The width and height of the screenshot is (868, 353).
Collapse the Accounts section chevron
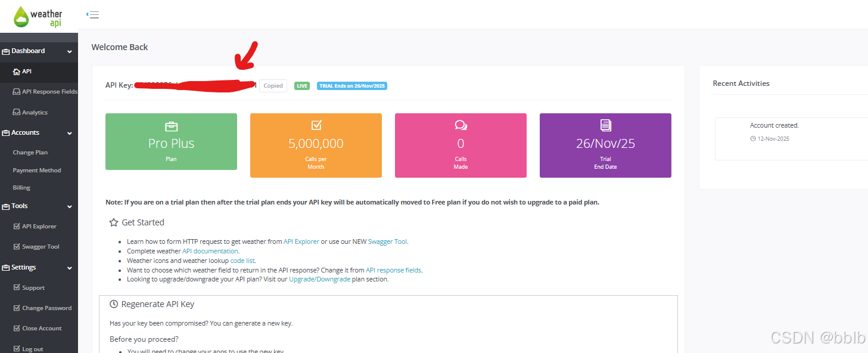point(70,134)
